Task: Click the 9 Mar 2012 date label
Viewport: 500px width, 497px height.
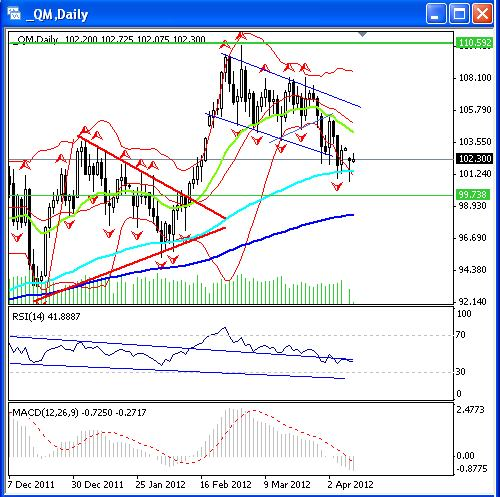Action: coord(287,484)
